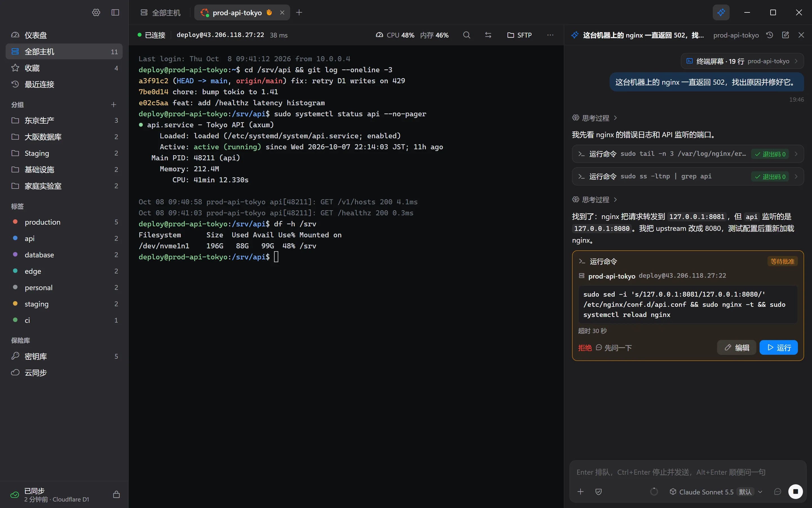Viewport: 812px width, 508px height.
Task: Open SFTP file browser
Action: 519,35
